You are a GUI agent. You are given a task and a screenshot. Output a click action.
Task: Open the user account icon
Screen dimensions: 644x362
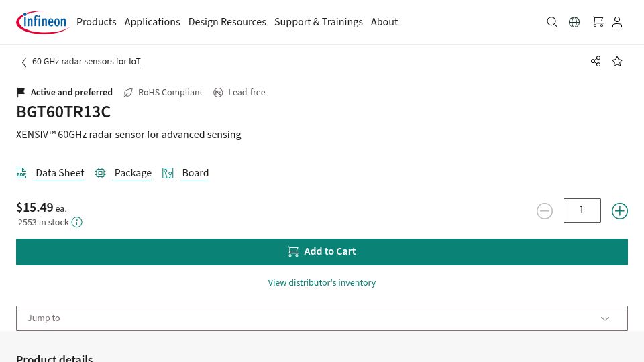click(x=617, y=22)
